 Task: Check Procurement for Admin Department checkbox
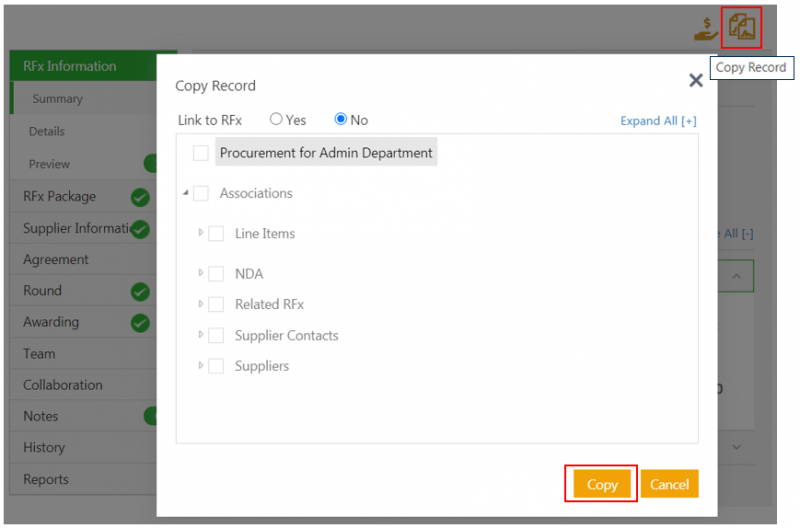point(201,153)
